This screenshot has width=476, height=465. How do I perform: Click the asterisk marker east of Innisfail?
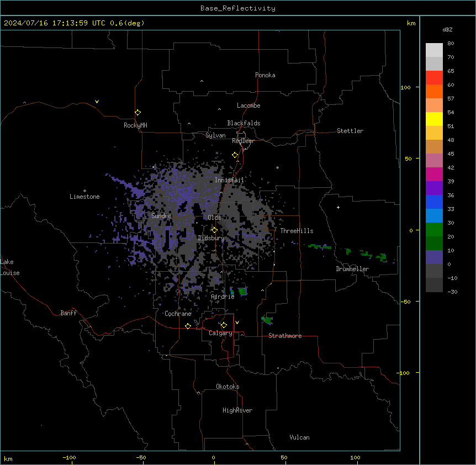(277, 167)
